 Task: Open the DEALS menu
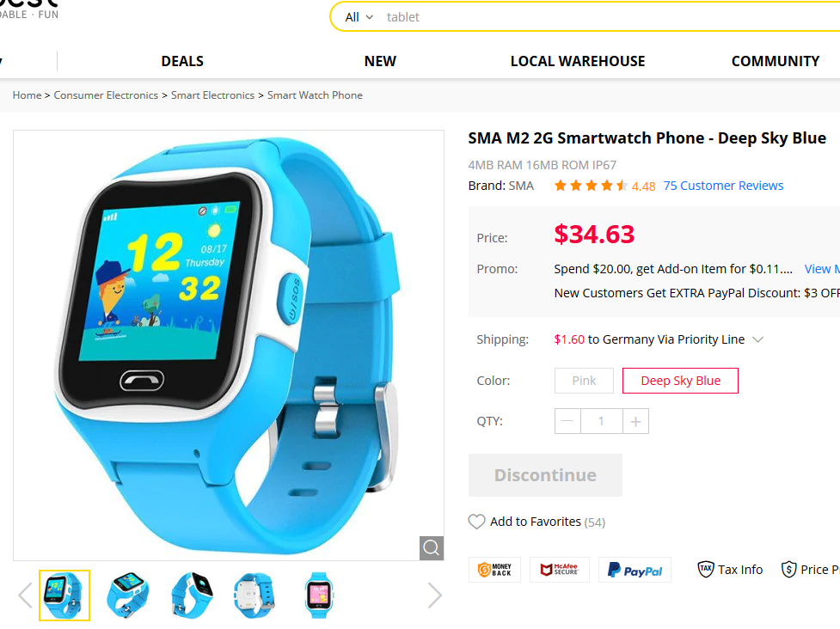(x=182, y=61)
